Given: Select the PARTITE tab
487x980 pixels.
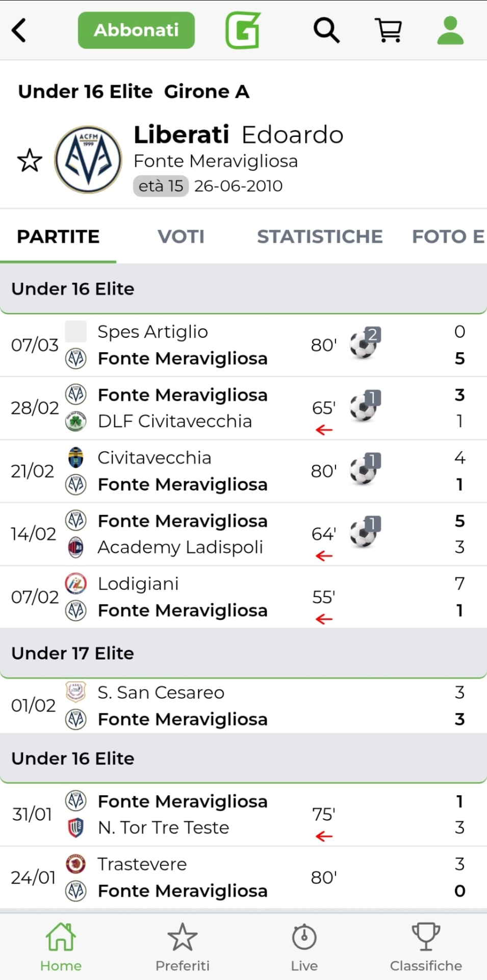Looking at the screenshot, I should 58,237.
